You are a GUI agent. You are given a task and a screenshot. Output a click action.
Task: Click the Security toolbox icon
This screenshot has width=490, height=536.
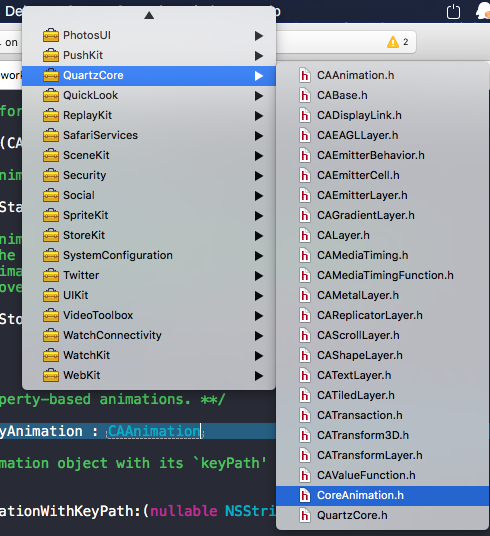pos(51,175)
